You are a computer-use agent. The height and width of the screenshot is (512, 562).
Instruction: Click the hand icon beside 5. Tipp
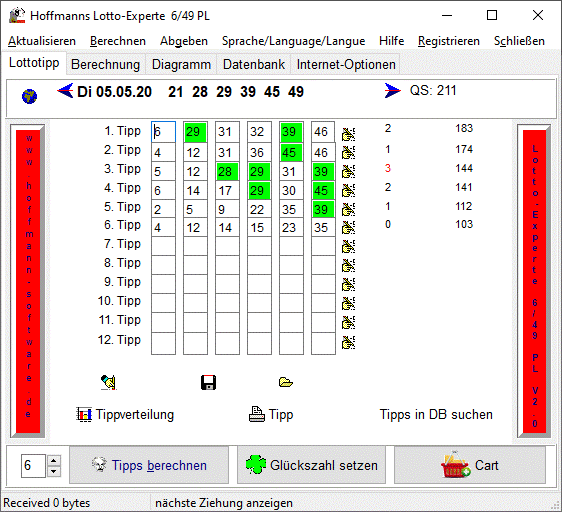(348, 210)
